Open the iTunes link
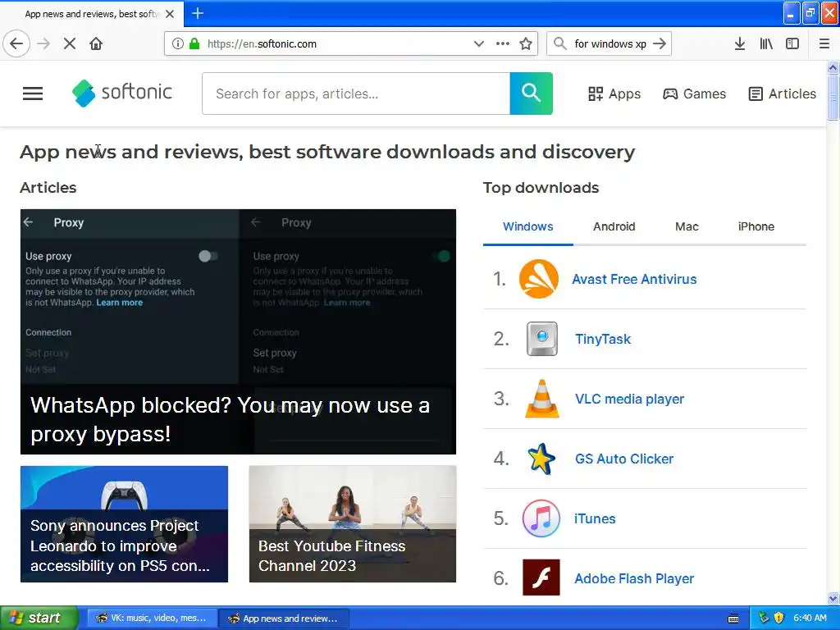Image resolution: width=840 pixels, height=630 pixels. coord(595,518)
